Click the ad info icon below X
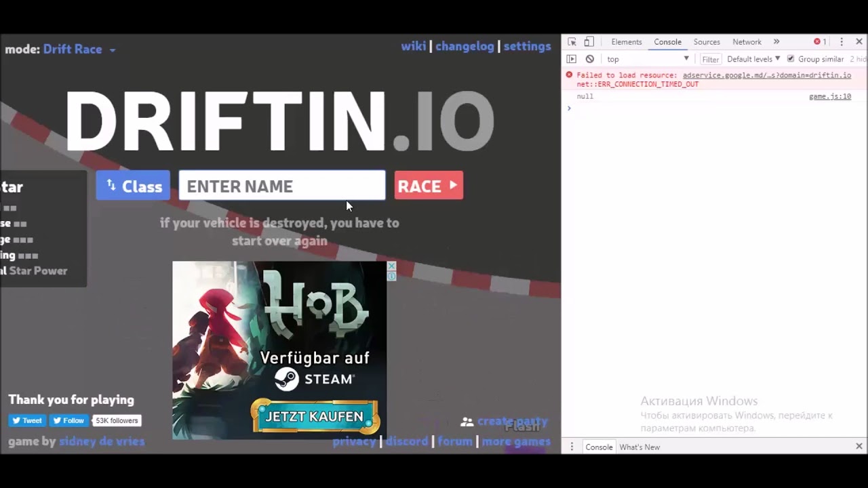The image size is (868, 488). tap(391, 276)
